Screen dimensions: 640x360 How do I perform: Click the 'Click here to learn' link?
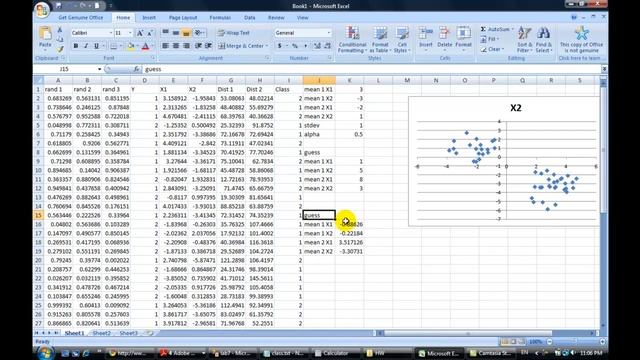point(581,58)
